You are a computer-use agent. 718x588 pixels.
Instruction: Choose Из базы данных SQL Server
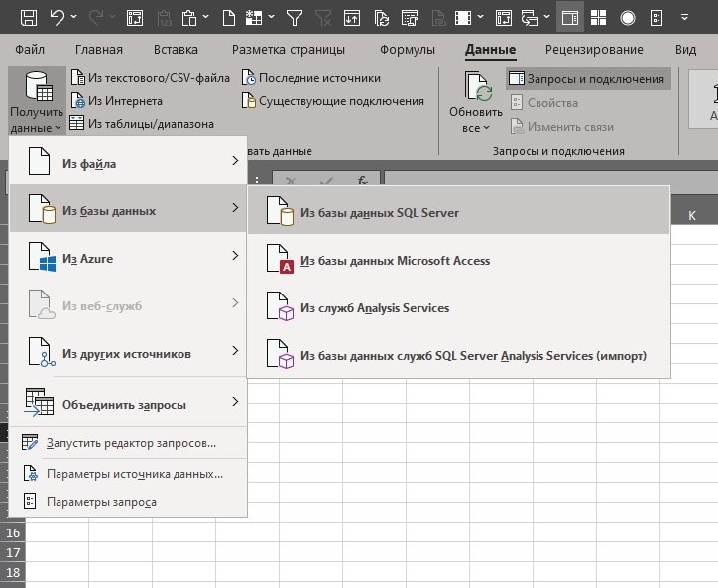click(459, 210)
